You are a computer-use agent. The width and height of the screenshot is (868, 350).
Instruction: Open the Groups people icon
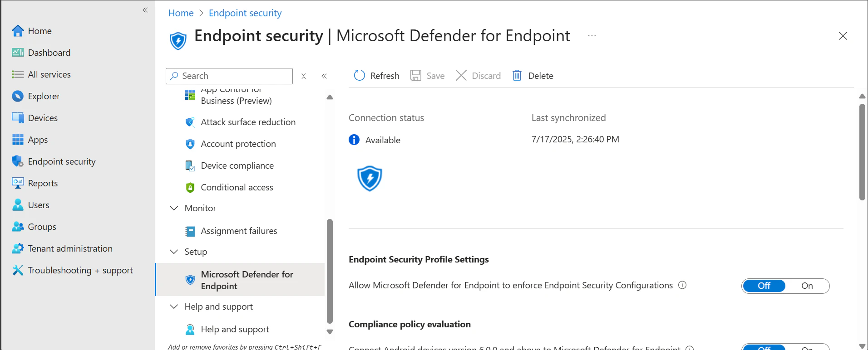18,227
